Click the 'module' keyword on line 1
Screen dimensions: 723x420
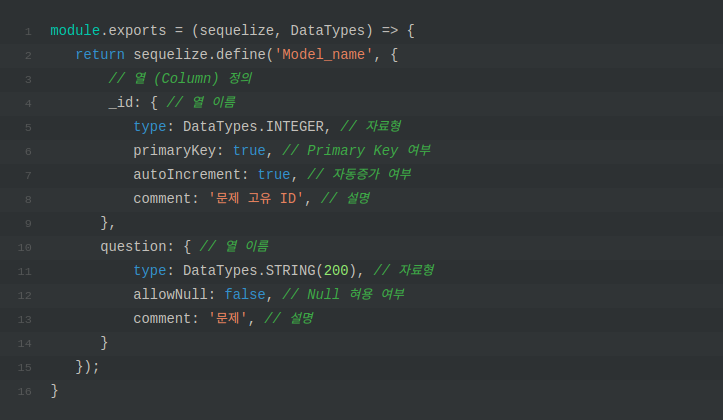pyautogui.click(x=75, y=31)
